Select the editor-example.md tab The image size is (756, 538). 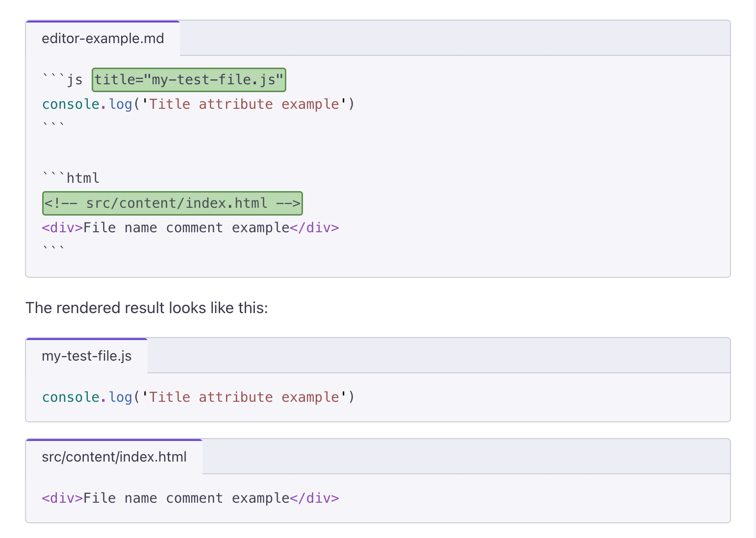[x=103, y=39]
